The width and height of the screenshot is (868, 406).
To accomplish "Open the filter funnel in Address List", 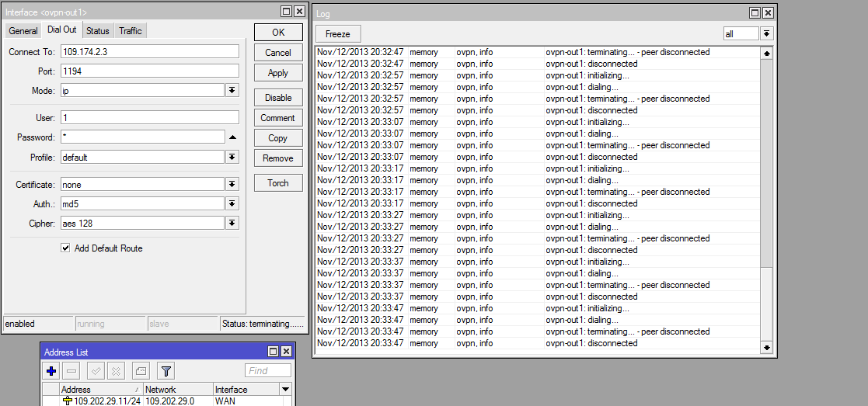I will 166,370.
